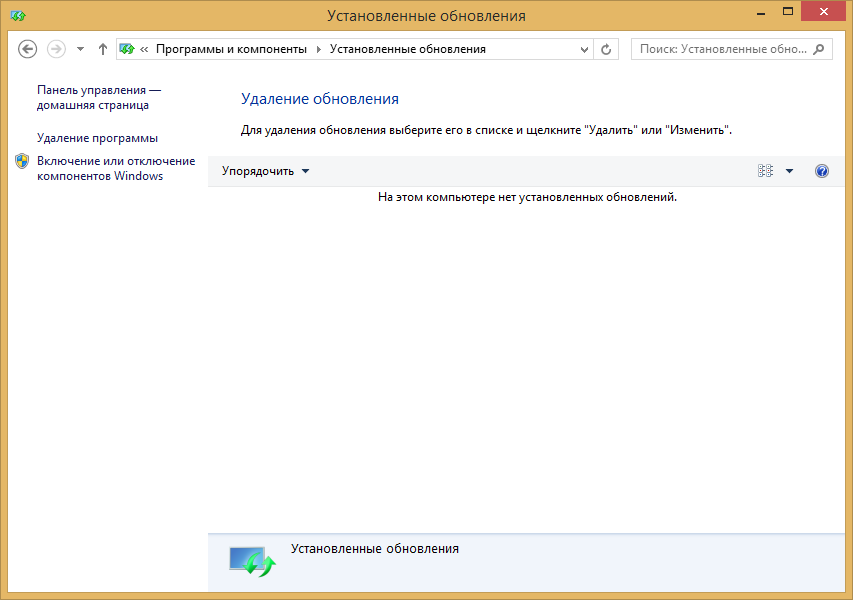Open Help with the question mark icon
The height and width of the screenshot is (600, 853).
tap(821, 171)
